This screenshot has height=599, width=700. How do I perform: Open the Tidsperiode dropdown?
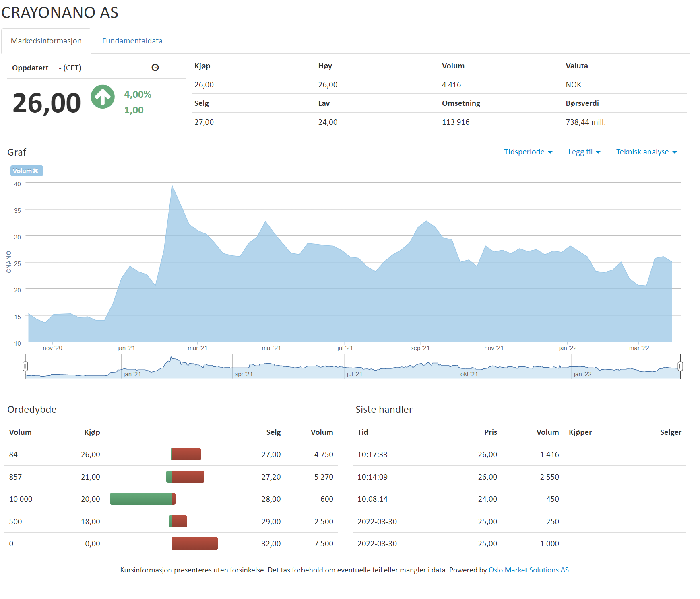[528, 152]
